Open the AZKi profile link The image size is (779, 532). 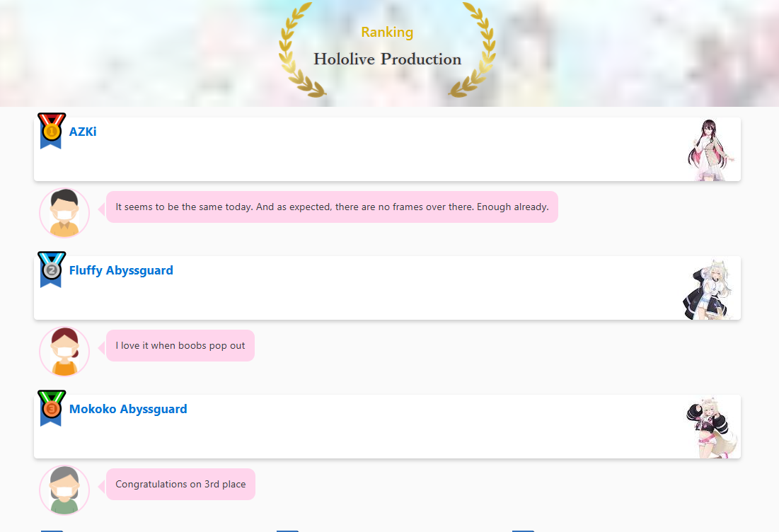(x=83, y=132)
